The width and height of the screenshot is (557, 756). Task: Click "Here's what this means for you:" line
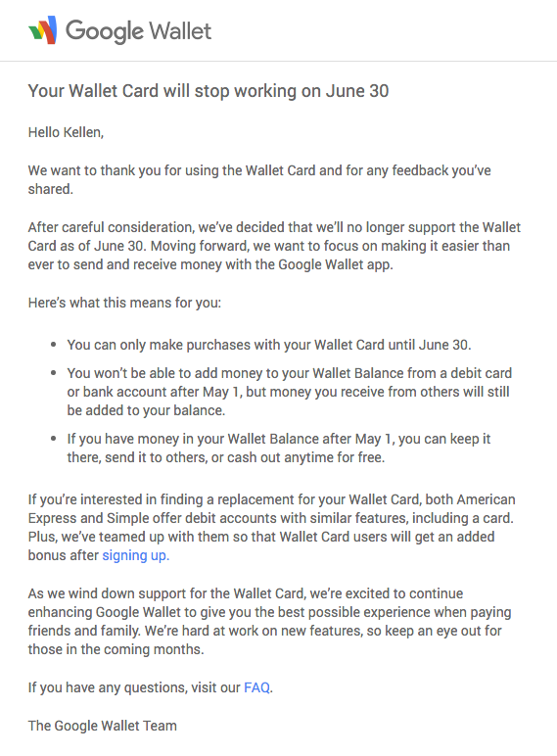tap(124, 303)
